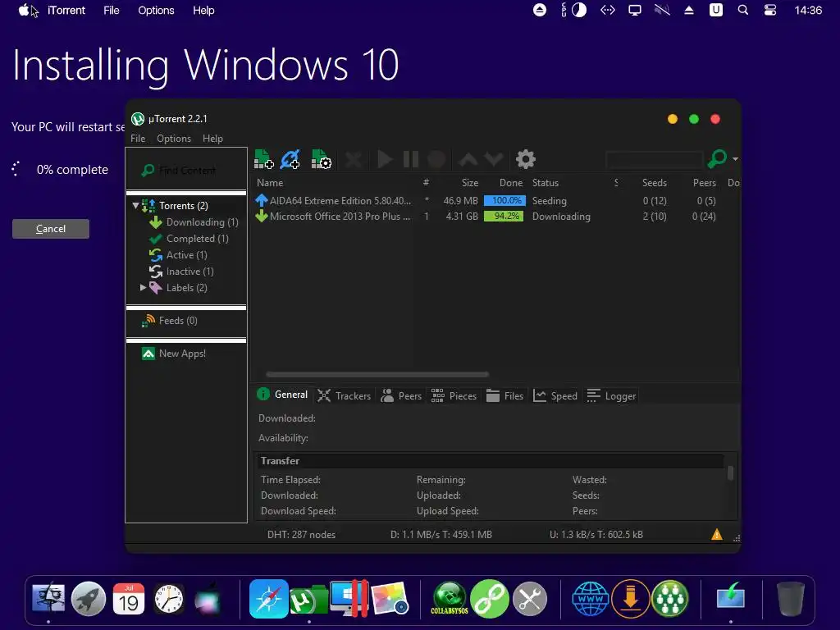
Task: Expand the Labels (2) tree node
Action: (x=143, y=288)
